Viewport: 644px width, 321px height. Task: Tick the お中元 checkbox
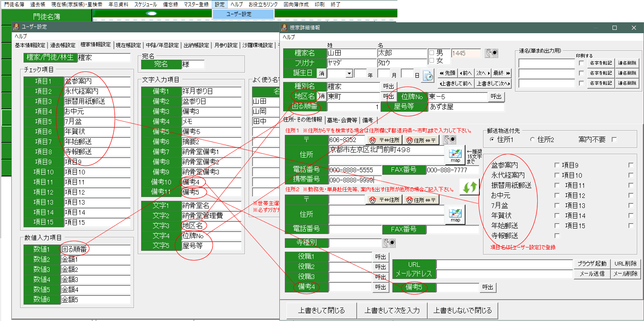(x=557, y=195)
